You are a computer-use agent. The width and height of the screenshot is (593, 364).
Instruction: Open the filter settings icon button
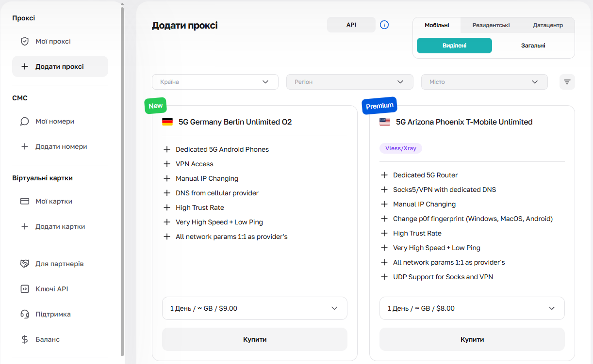coord(567,82)
